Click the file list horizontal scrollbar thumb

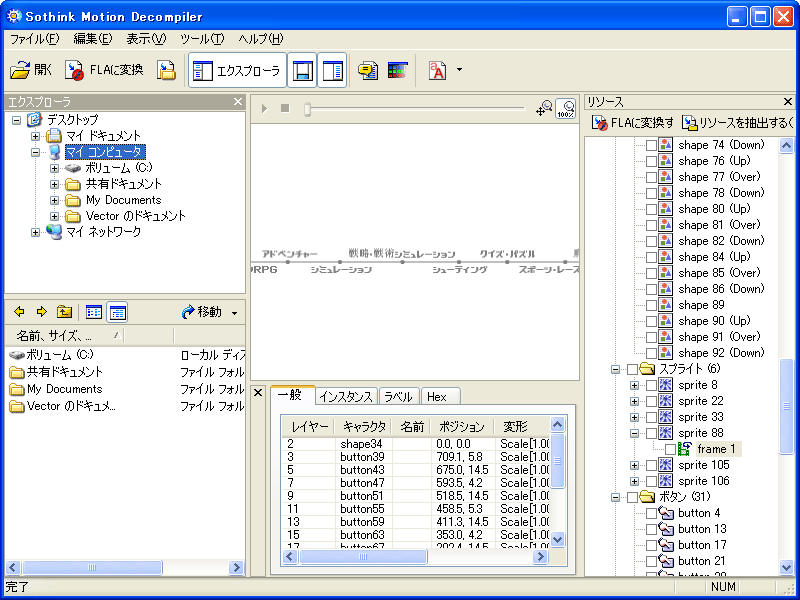coord(92,567)
